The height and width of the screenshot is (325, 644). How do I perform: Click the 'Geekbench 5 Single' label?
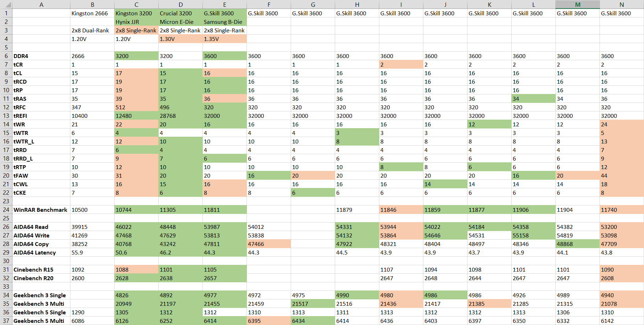click(41, 312)
